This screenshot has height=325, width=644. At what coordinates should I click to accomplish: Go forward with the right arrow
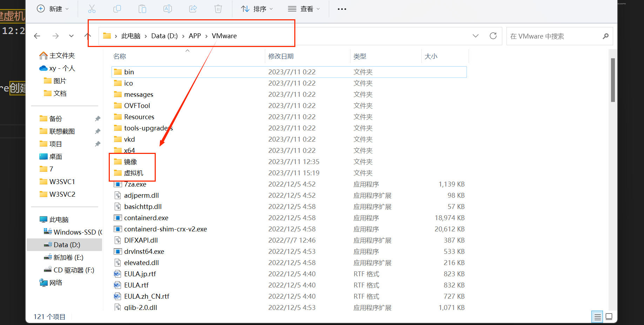tap(55, 36)
